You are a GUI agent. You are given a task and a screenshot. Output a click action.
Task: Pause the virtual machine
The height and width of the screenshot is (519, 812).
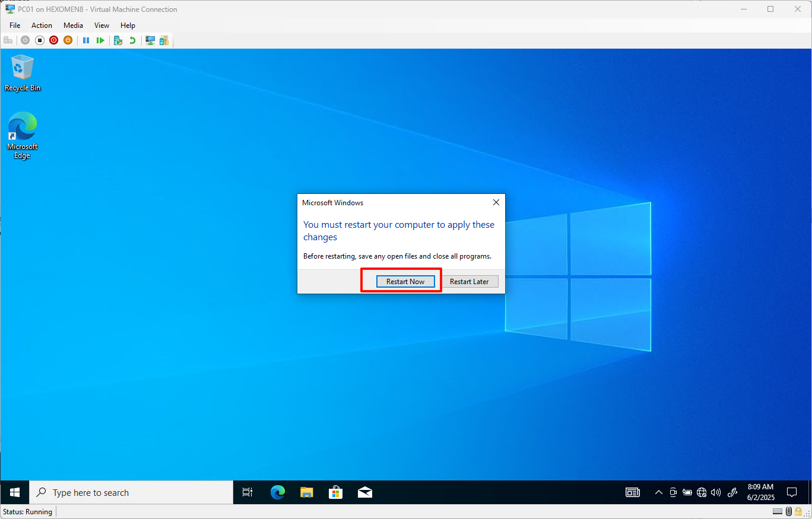coord(86,40)
